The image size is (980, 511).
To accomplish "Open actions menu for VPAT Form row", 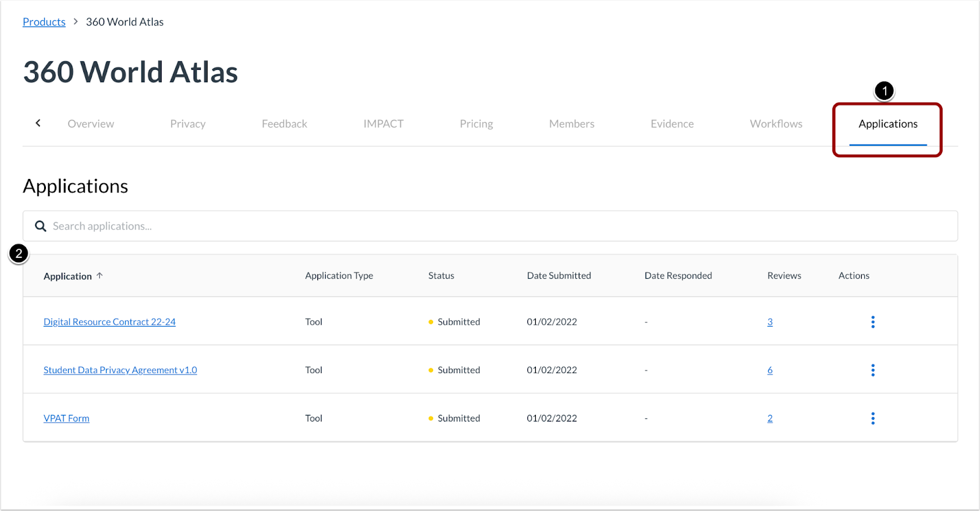I will 873,418.
